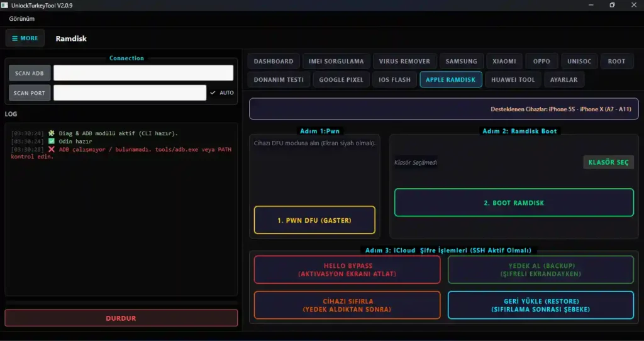Click 2. BOOT RAMDISK button
Viewport: 644px width, 341px height.
514,203
